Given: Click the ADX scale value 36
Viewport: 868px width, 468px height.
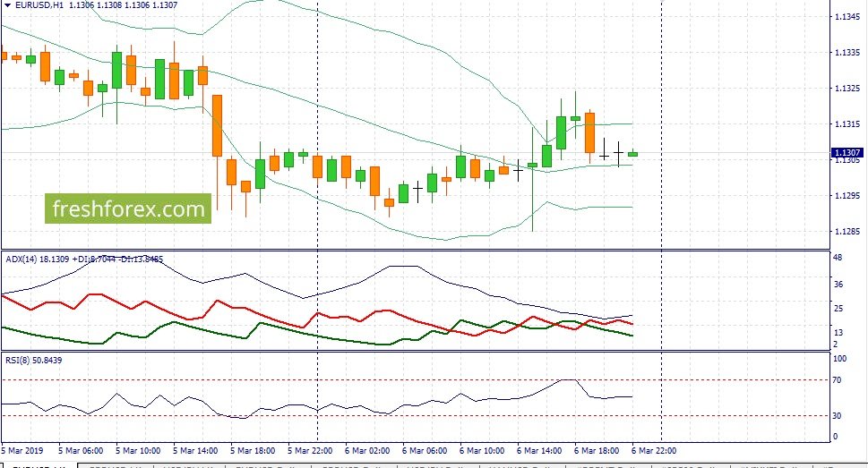Looking at the screenshot, I should (838, 285).
